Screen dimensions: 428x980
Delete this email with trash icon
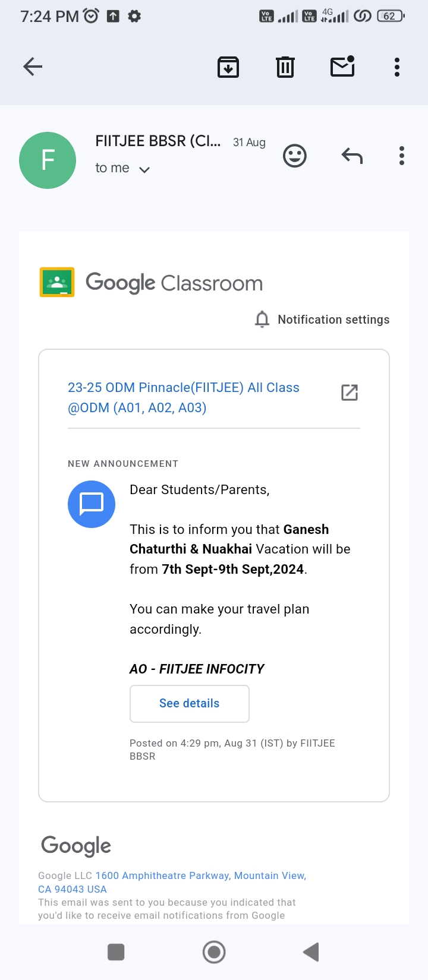click(x=285, y=67)
